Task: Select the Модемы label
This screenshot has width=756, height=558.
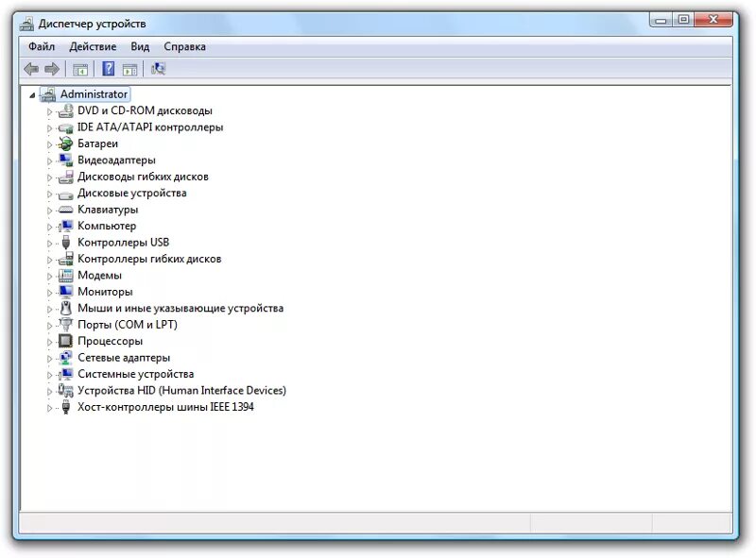Action: (100, 275)
